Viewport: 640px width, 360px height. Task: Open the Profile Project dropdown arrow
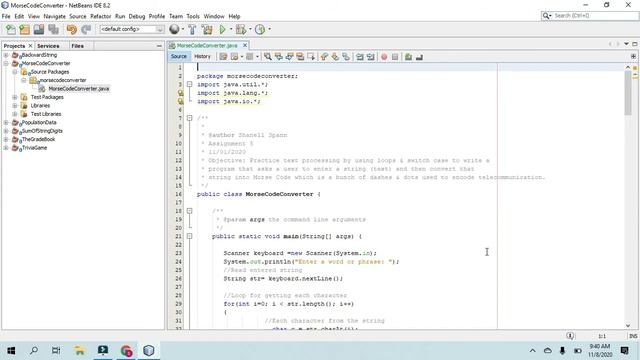(269, 29)
